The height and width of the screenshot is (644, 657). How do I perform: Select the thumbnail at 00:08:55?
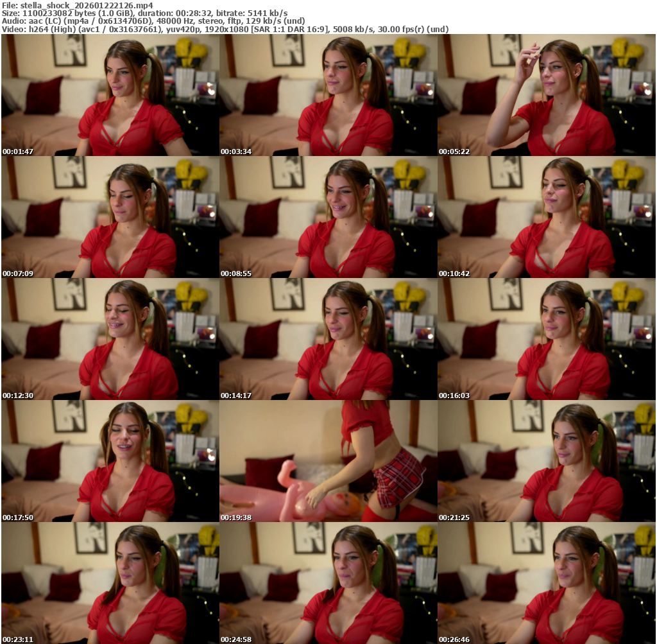click(328, 217)
